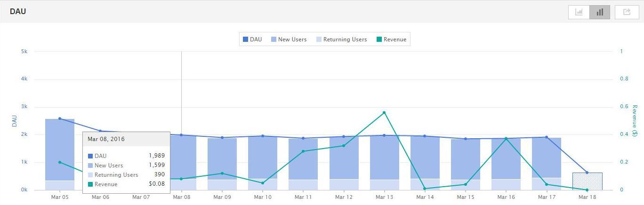
Task: Select the bar chart view icon
Action: 600,12
